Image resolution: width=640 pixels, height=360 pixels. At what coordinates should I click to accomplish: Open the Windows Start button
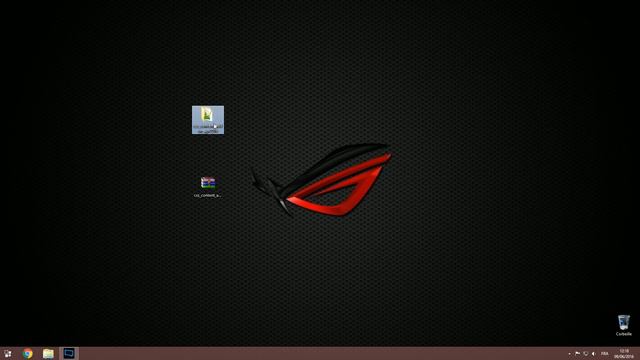pos(8,353)
